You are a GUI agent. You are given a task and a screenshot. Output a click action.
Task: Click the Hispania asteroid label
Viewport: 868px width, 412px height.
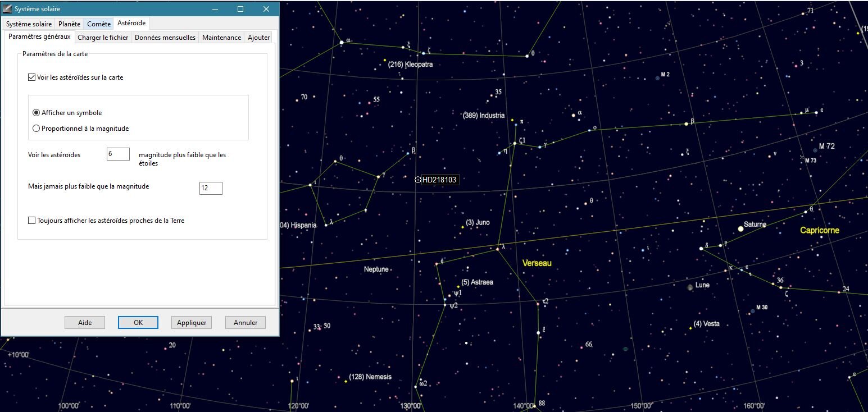(x=298, y=225)
